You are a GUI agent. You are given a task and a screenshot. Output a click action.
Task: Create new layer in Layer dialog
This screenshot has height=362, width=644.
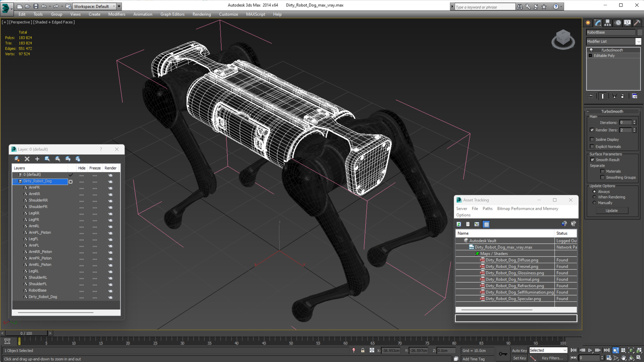coord(17,159)
